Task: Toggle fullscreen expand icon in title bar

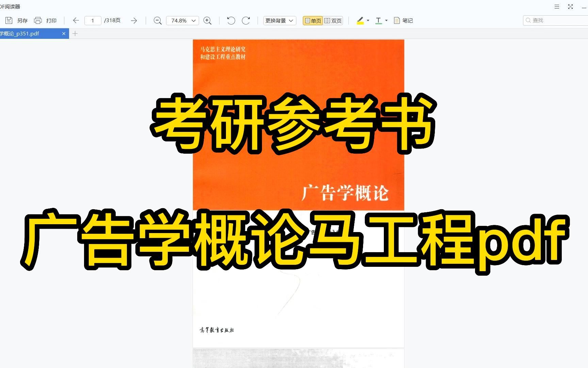Action: point(571,6)
